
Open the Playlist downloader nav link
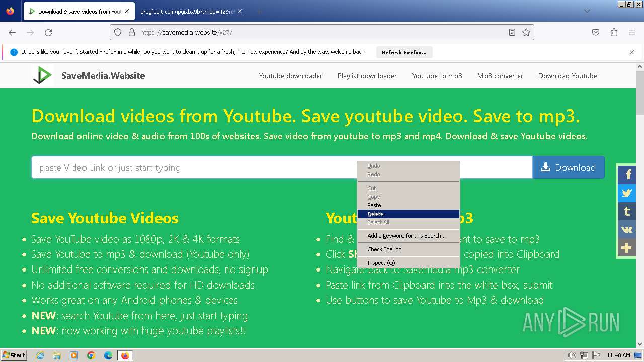tap(367, 76)
